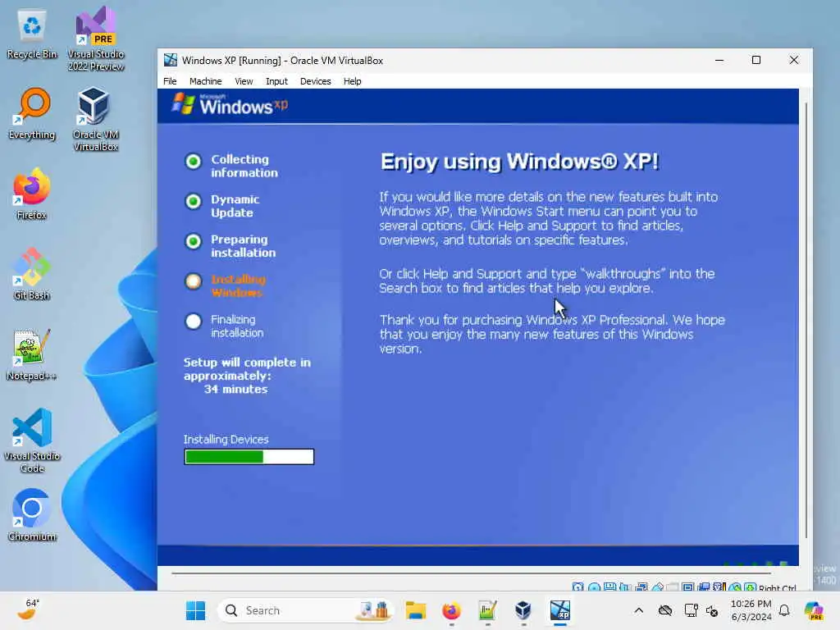The image size is (840, 630).
Task: Open the Copilot Preview taskbar icon
Action: click(x=815, y=610)
